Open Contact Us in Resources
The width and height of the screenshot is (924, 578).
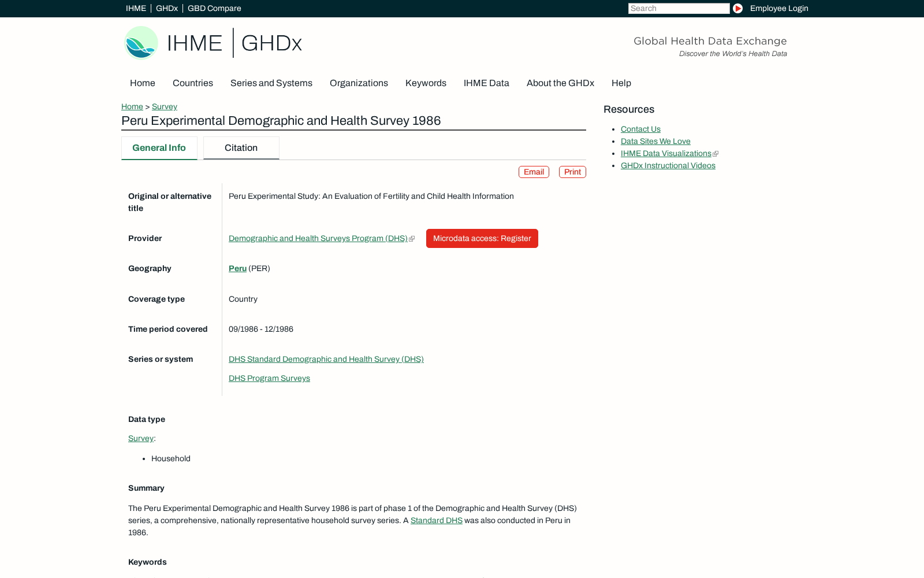640,129
